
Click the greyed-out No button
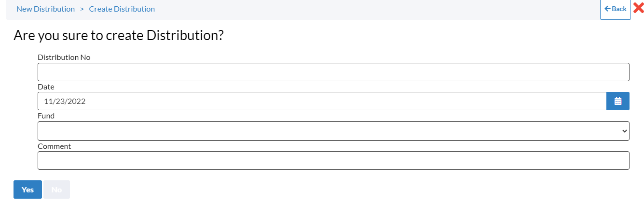click(56, 189)
